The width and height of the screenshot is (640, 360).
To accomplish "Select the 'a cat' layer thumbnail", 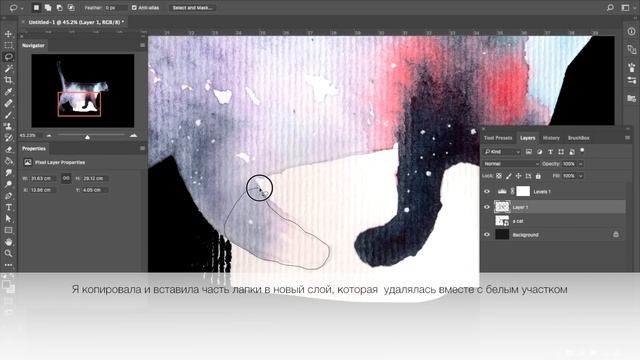I will [502, 221].
